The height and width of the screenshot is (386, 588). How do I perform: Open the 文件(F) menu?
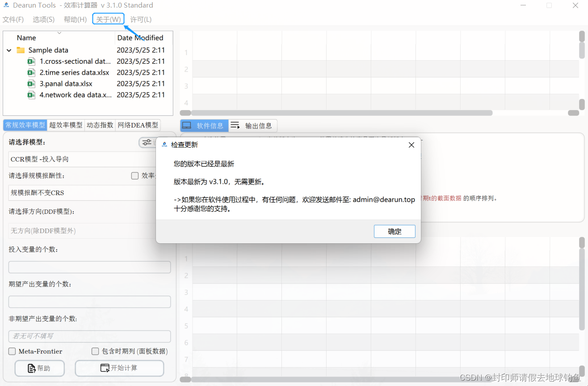click(13, 19)
